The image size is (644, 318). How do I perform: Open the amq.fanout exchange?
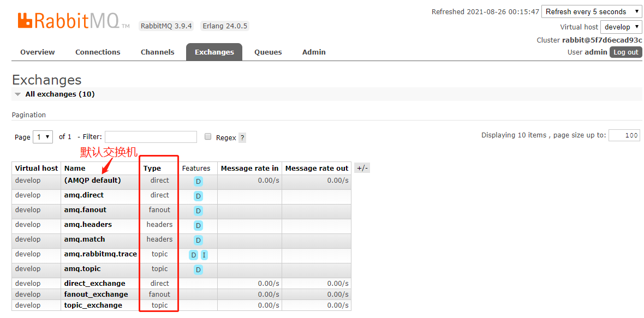click(85, 209)
